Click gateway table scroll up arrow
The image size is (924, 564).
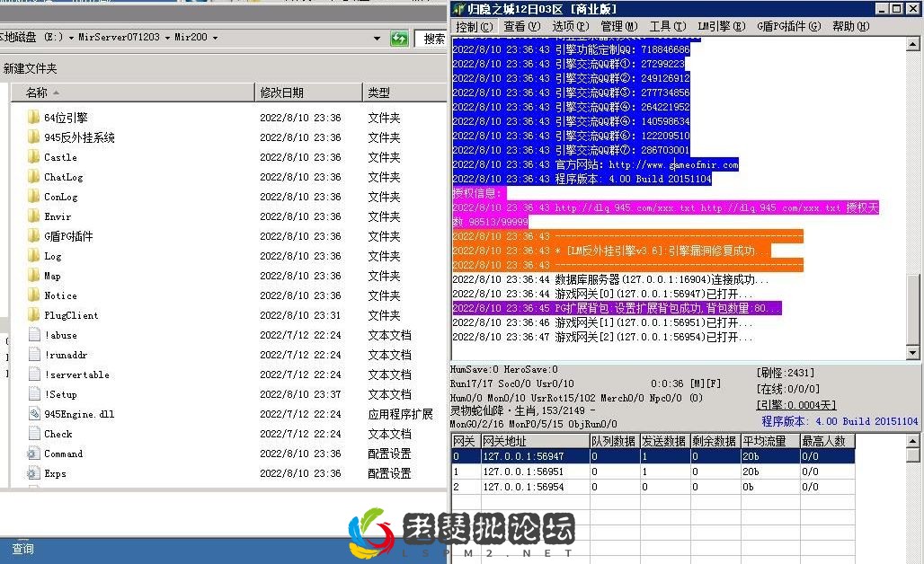click(x=912, y=441)
